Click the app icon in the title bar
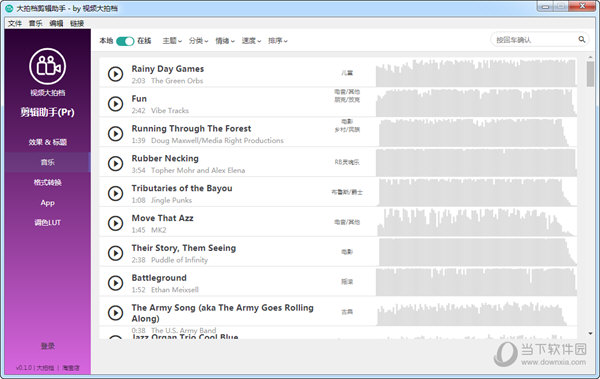 [9, 8]
